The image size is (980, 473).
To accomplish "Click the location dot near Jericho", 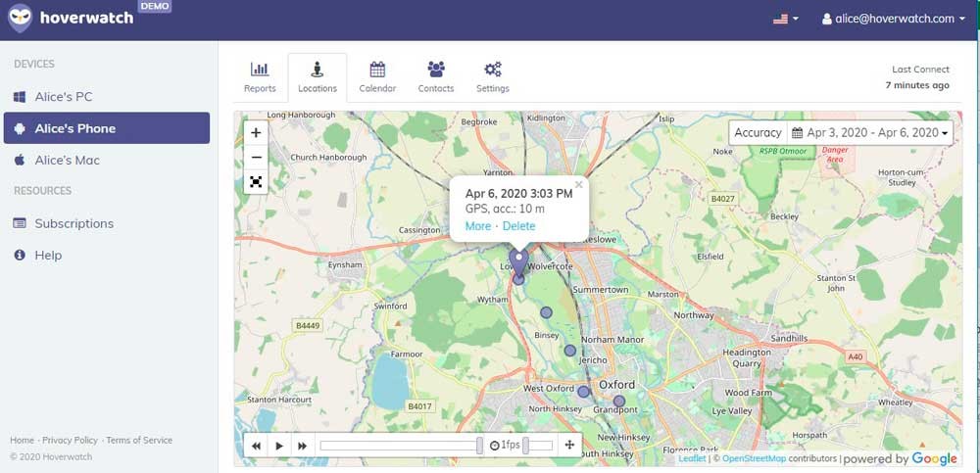I will coord(570,351).
